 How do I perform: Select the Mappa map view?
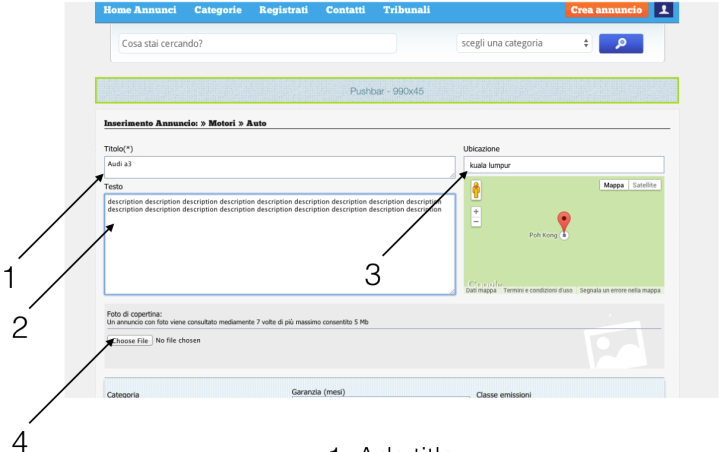[612, 186]
